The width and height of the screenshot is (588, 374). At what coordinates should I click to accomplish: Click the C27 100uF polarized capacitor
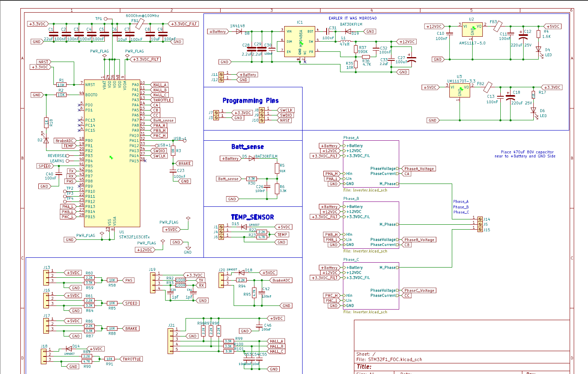tap(412, 60)
